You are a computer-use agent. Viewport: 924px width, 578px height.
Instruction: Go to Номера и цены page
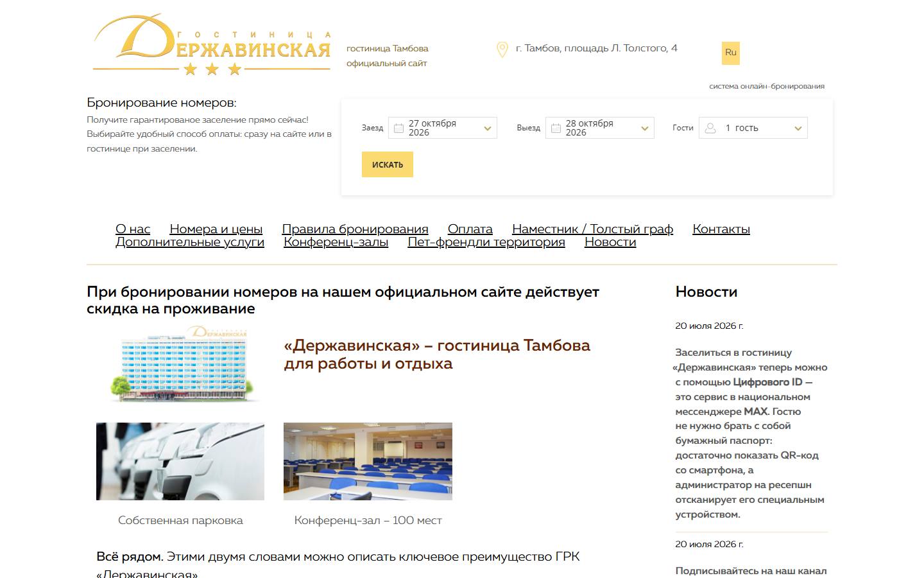[216, 229]
